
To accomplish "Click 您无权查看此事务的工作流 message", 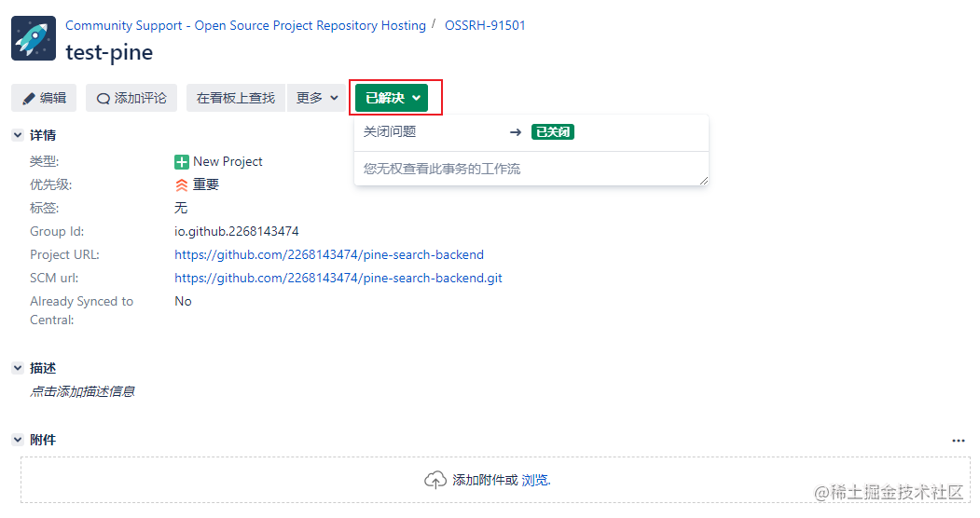I will click(x=442, y=169).
